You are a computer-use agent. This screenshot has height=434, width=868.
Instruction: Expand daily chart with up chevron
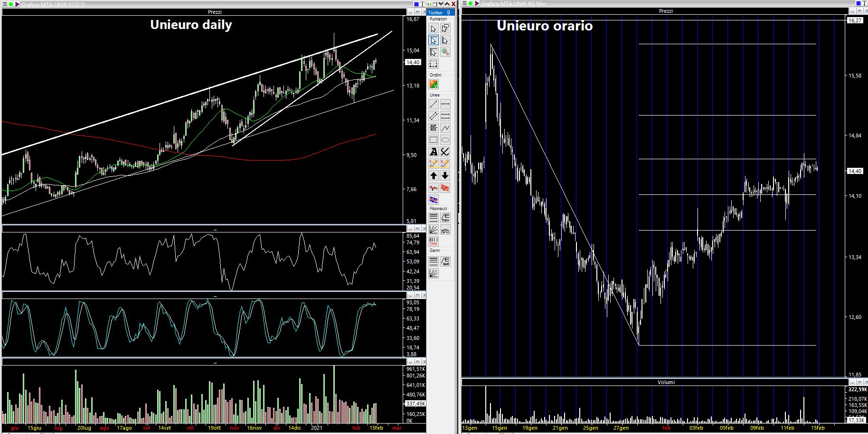(447, 4)
